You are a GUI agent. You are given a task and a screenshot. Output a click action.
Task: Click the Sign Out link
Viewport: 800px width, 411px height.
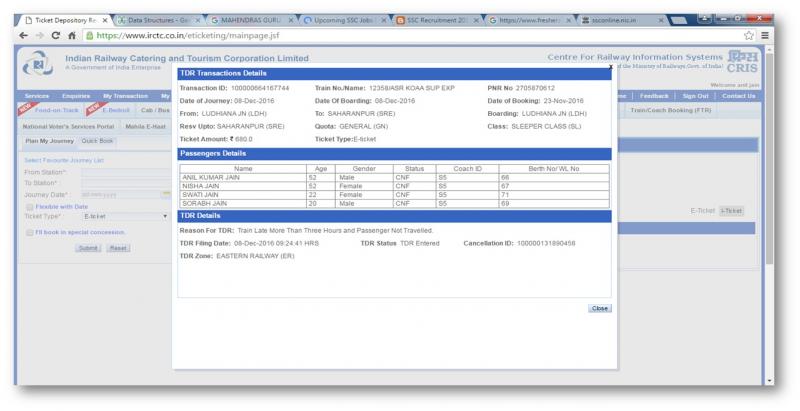coord(695,96)
